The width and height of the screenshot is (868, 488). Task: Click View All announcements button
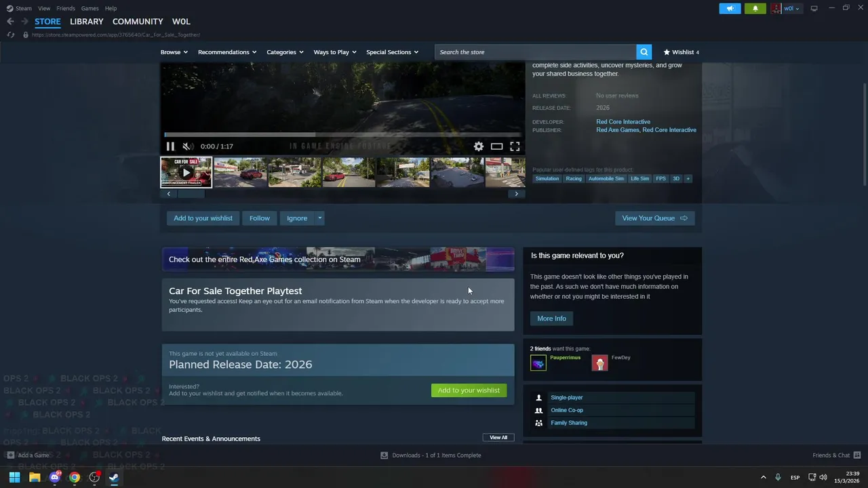(x=498, y=438)
